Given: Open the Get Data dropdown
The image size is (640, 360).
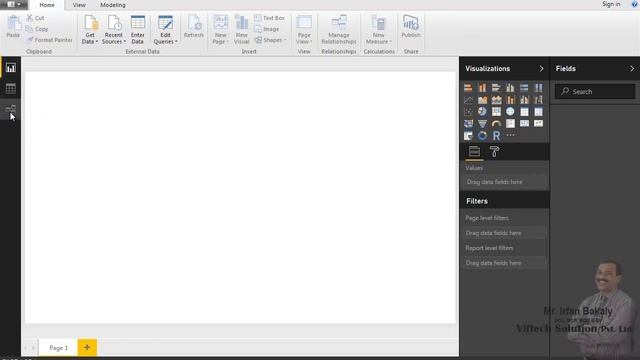Looking at the screenshot, I should click(x=90, y=30).
